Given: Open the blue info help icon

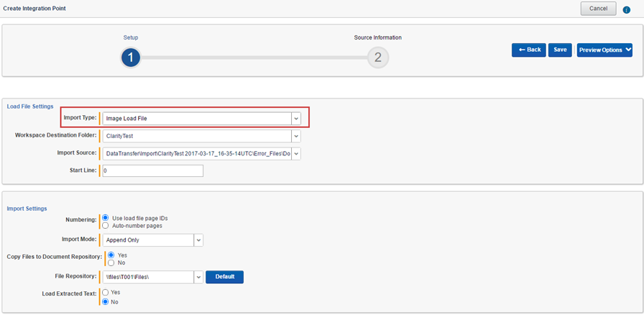Looking at the screenshot, I should 626,10.
